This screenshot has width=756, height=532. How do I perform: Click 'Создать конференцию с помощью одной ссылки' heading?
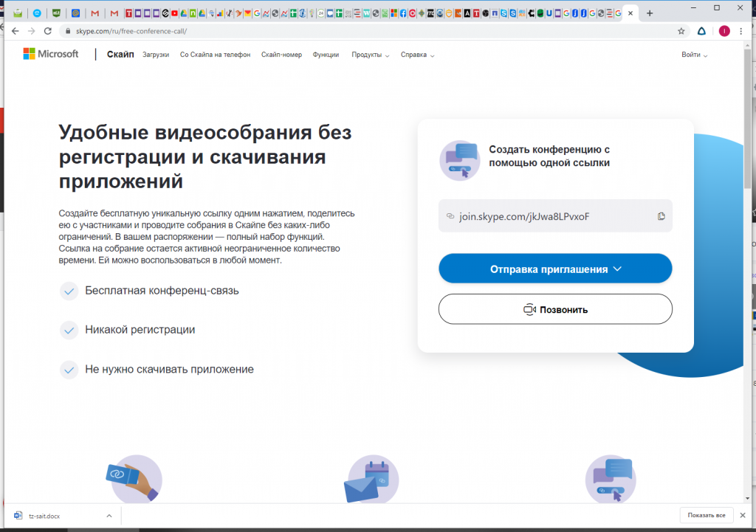549,156
